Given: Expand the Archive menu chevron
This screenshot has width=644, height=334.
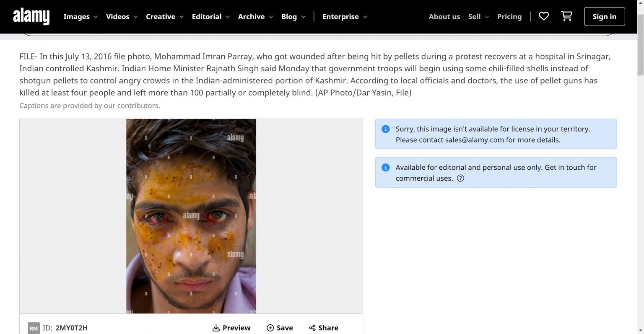Looking at the screenshot, I should coord(271,17).
